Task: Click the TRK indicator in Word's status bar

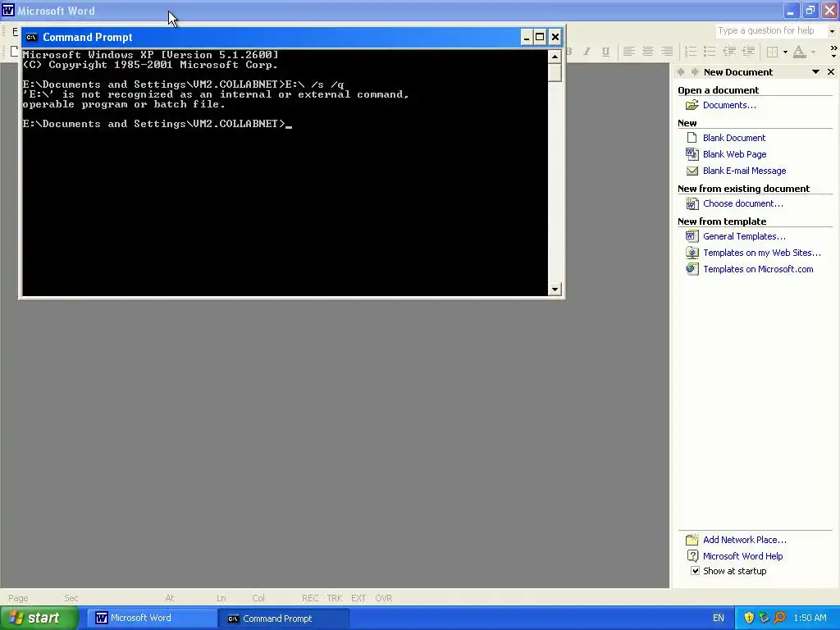Action: click(x=335, y=598)
